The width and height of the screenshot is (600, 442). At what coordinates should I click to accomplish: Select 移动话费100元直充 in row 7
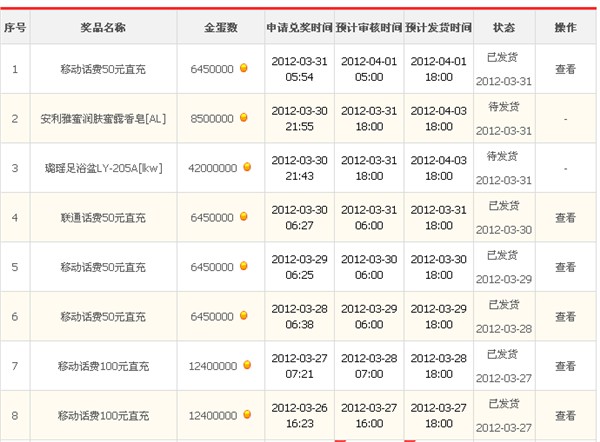pyautogui.click(x=103, y=366)
